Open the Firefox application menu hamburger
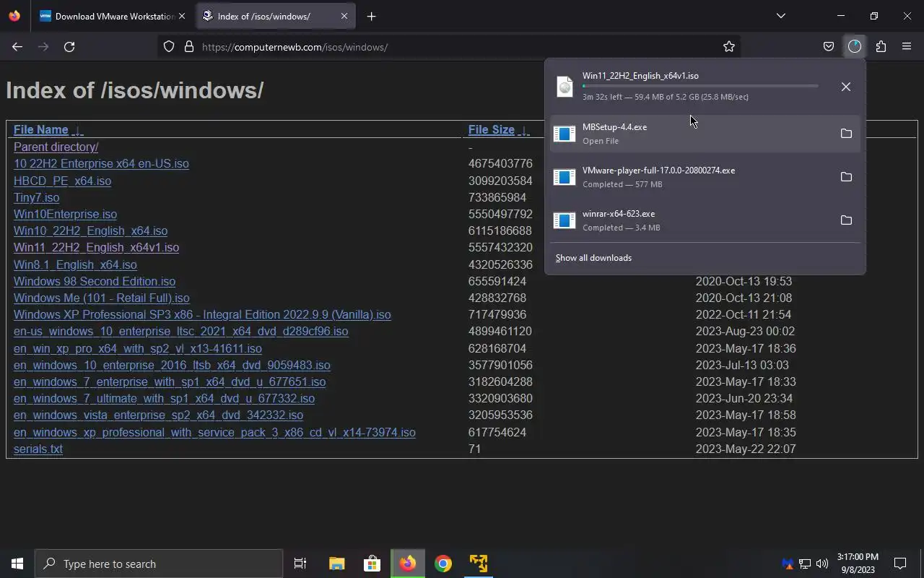Image resolution: width=924 pixels, height=578 pixels. click(907, 47)
